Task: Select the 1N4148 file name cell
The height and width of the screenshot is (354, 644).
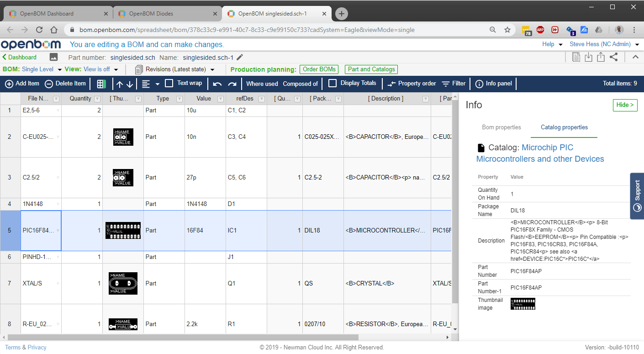Action: click(41, 204)
